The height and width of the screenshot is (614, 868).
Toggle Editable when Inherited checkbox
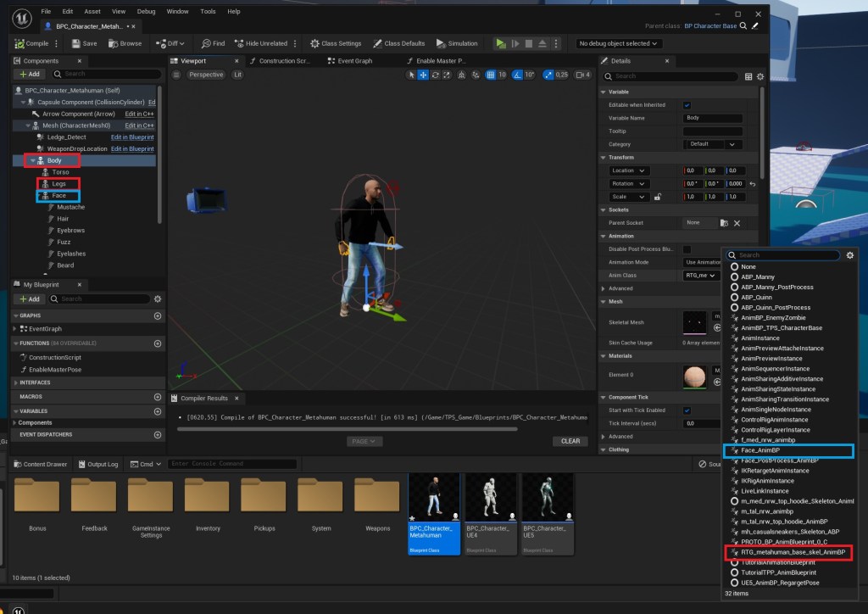tap(687, 105)
